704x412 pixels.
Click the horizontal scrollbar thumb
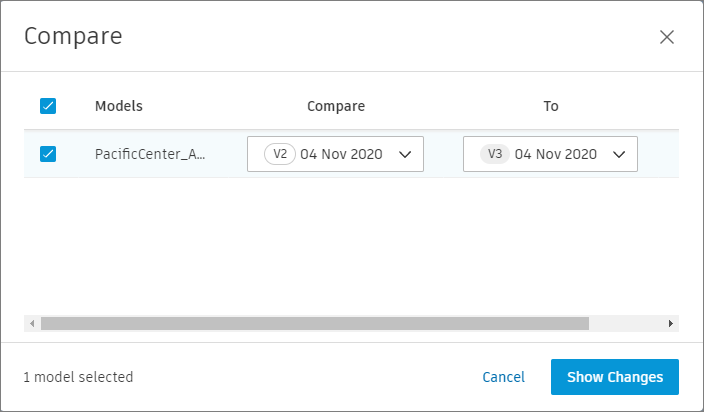[315, 323]
